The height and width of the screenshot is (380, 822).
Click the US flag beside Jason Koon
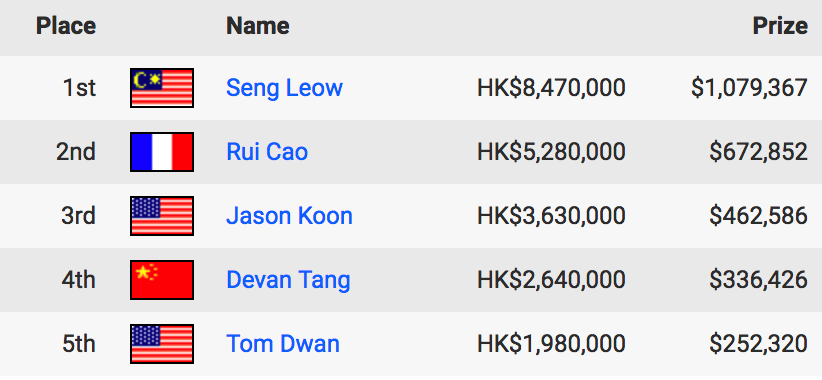162,216
